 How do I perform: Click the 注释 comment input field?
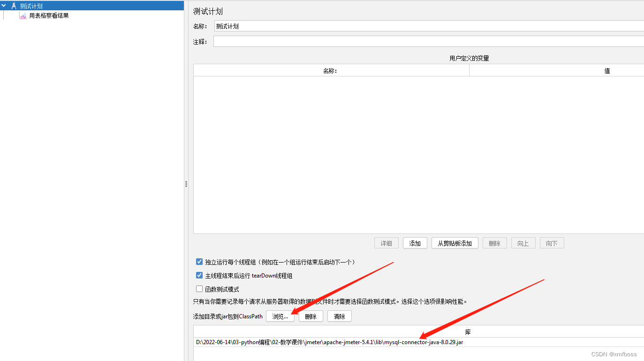[x=429, y=41]
